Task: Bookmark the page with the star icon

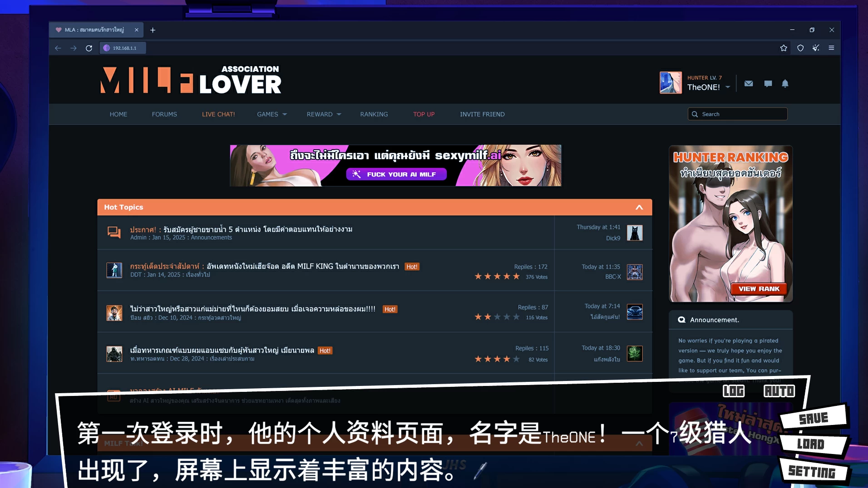Action: 783,48
